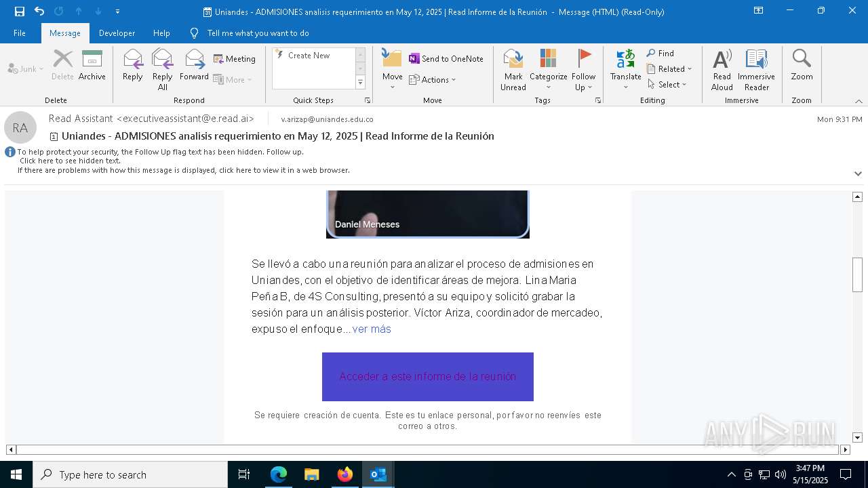Click the vertical scrollbar down arrow

[x=857, y=438]
